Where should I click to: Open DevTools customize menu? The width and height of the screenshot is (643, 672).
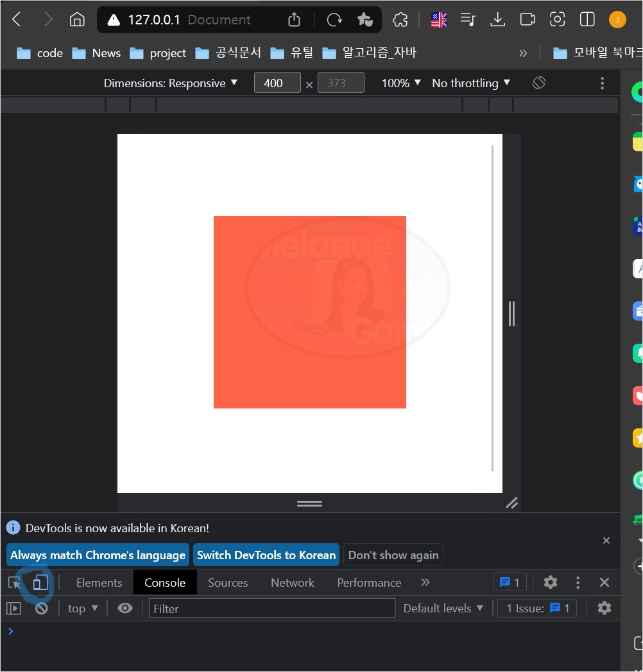click(578, 582)
